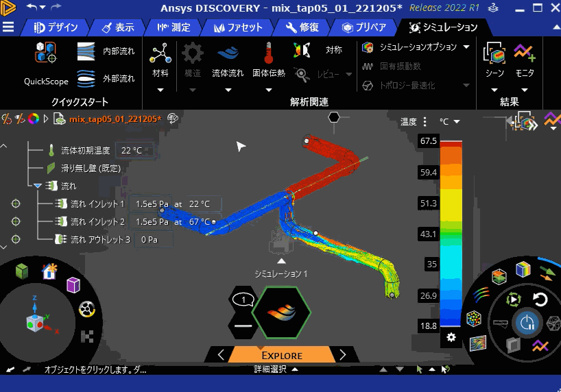Go to previous stage with left chevron
The image size is (561, 392).
point(221,355)
